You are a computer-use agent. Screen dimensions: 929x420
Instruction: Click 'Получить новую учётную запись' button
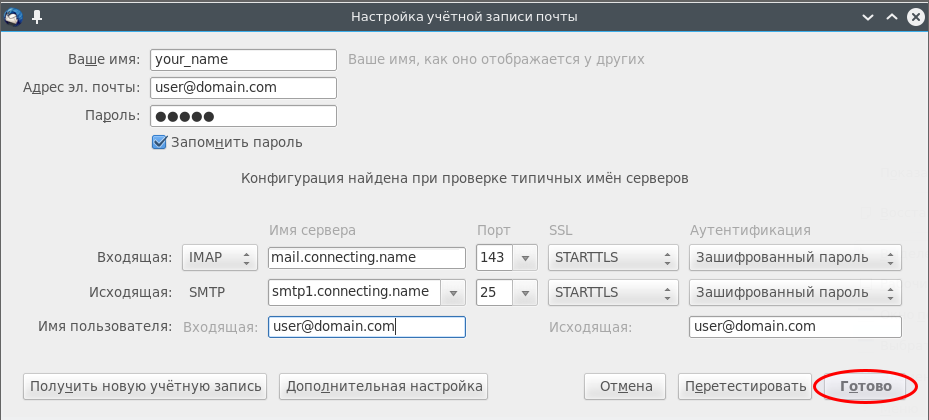coord(146,386)
